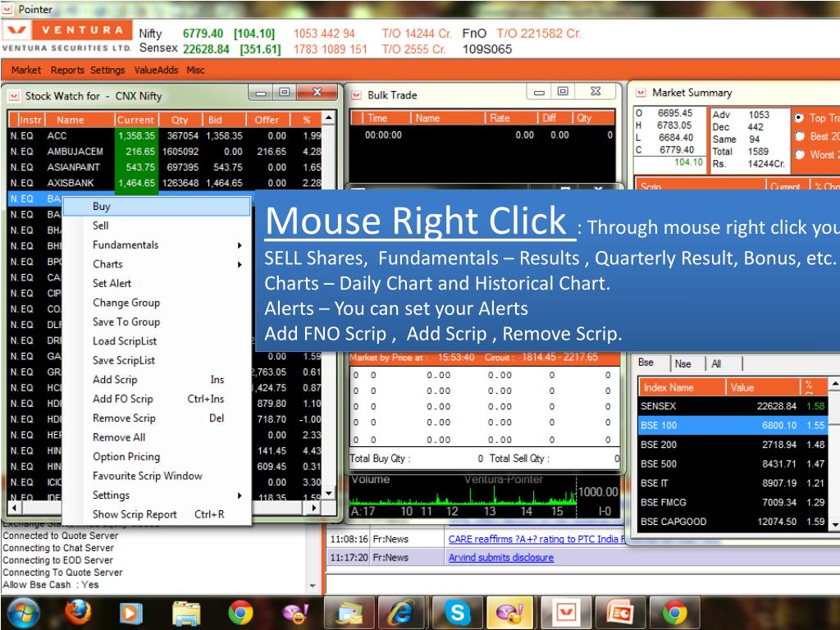Select the Top Traded radio button
This screenshot has width=840, height=630.
tap(799, 118)
